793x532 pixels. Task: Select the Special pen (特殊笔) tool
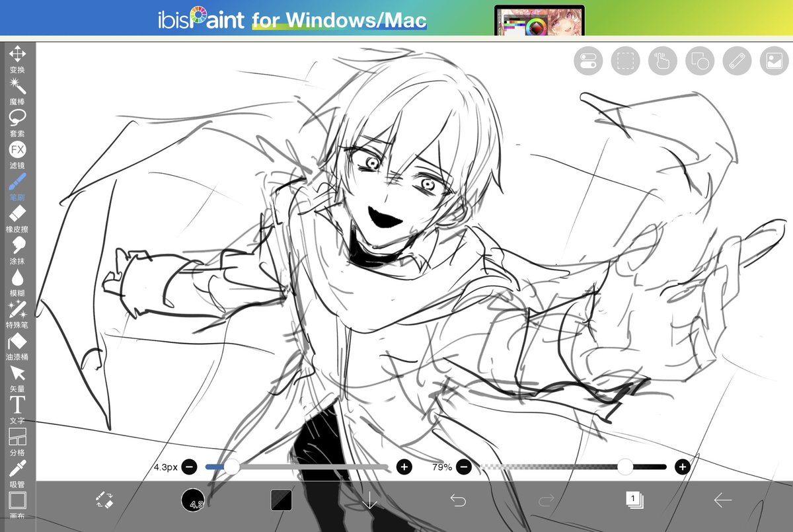(17, 313)
